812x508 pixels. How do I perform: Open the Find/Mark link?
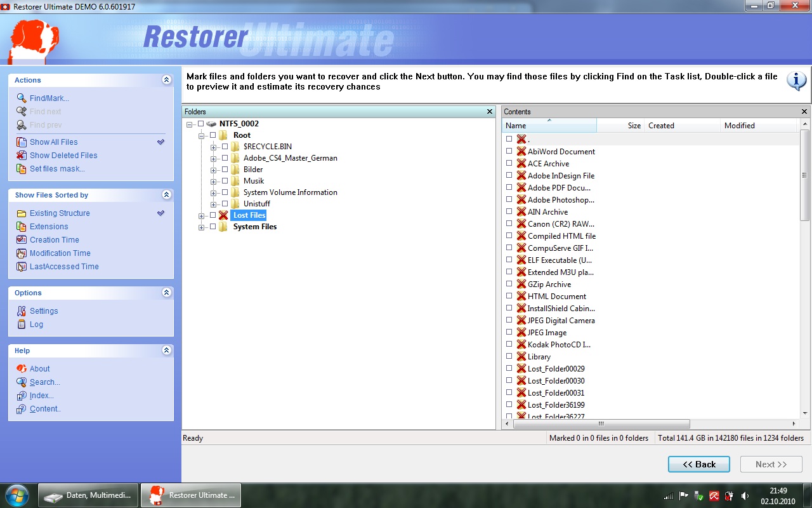coord(49,98)
